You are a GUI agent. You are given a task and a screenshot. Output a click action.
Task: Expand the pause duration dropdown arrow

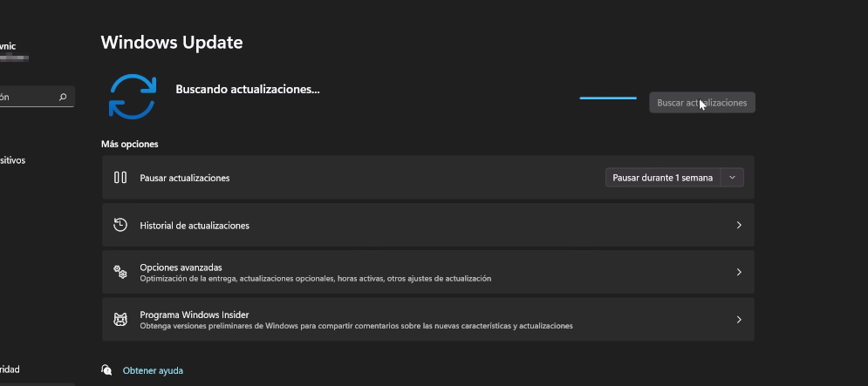coord(733,178)
